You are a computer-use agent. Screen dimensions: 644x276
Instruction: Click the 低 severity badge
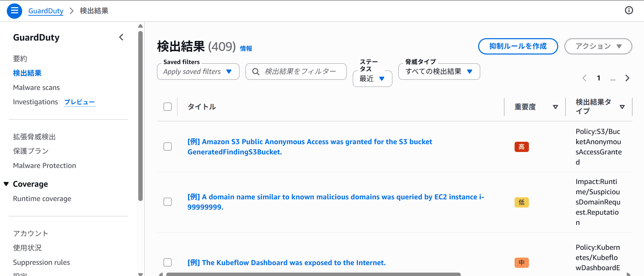[521, 202]
